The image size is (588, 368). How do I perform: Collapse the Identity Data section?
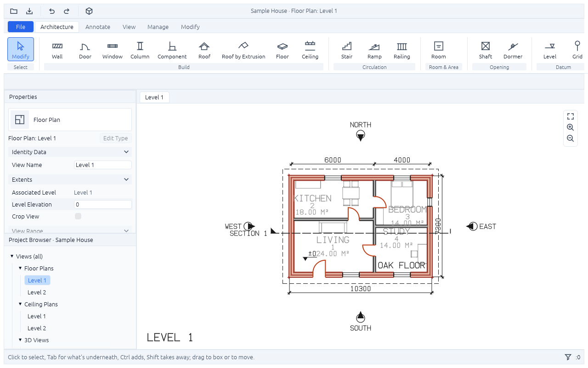[126, 152]
